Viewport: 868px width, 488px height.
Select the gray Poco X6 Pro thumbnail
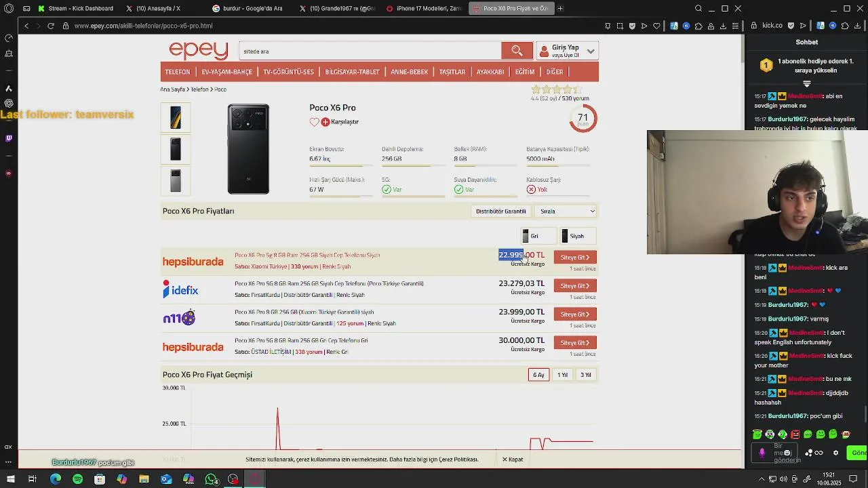pos(176,180)
